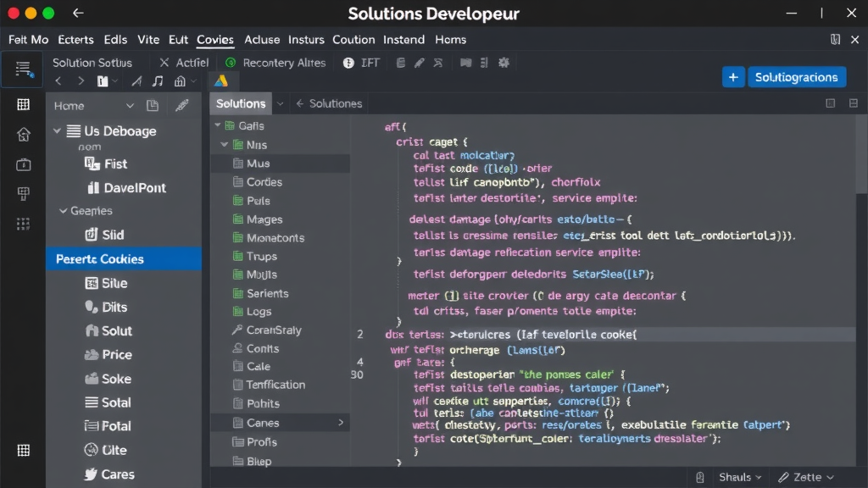Select the music note icon in the toolbar
Screen dimensions: 868x488
coord(157,81)
